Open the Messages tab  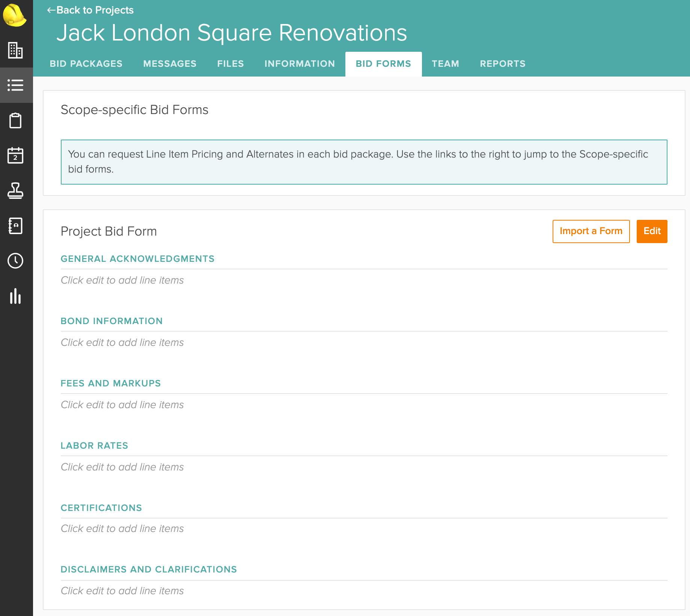[170, 64]
